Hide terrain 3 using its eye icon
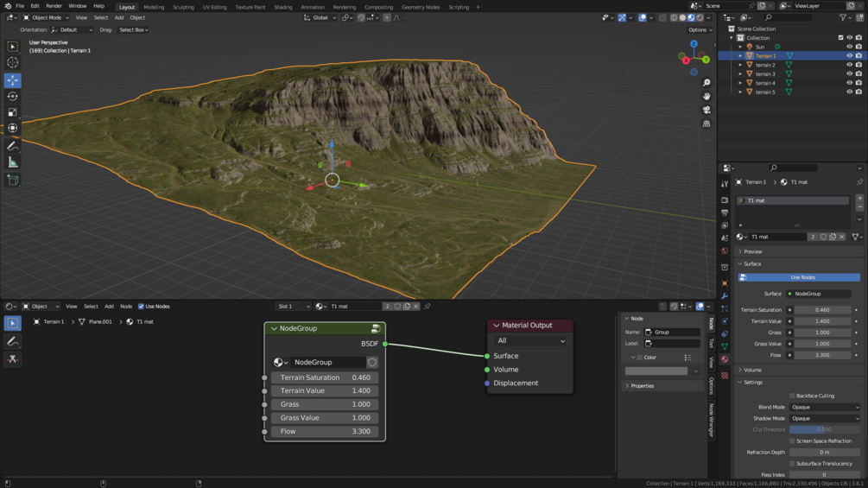The width and height of the screenshot is (868, 488). (849, 74)
